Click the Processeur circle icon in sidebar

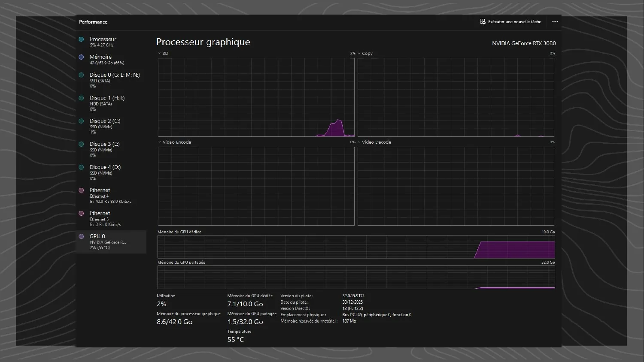81,39
